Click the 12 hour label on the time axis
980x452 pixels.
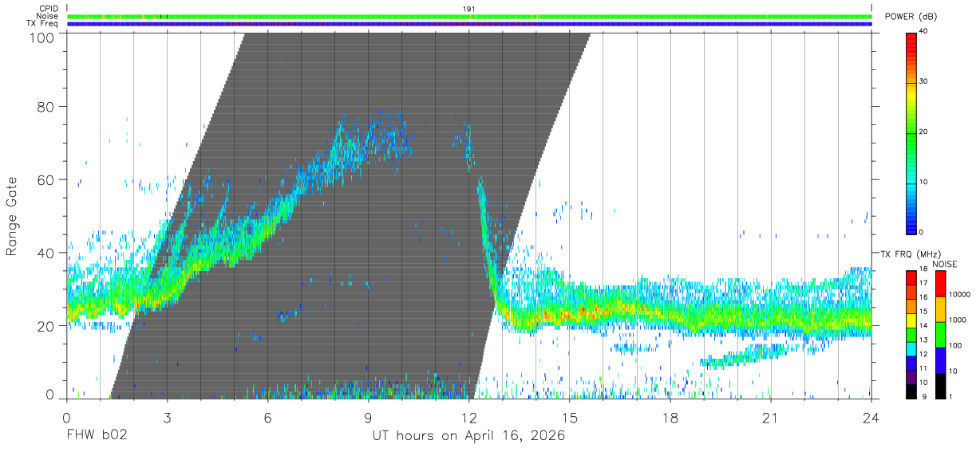click(469, 417)
